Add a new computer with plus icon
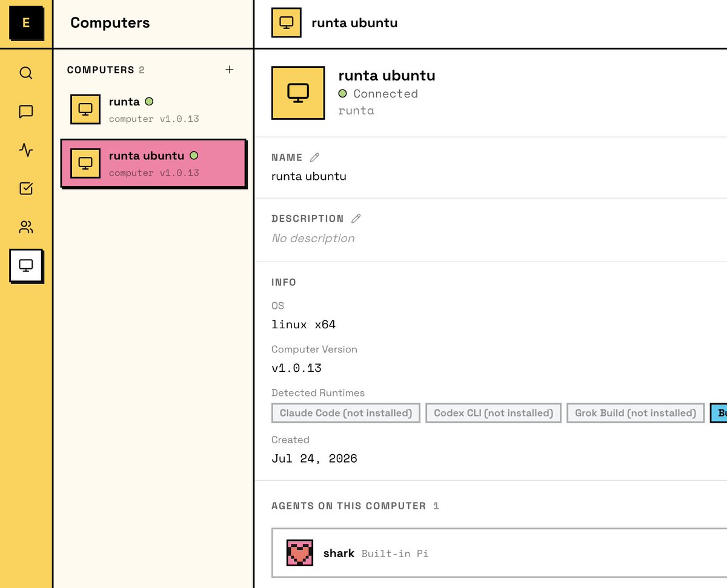Viewport: 727px width, 588px height. click(x=230, y=70)
